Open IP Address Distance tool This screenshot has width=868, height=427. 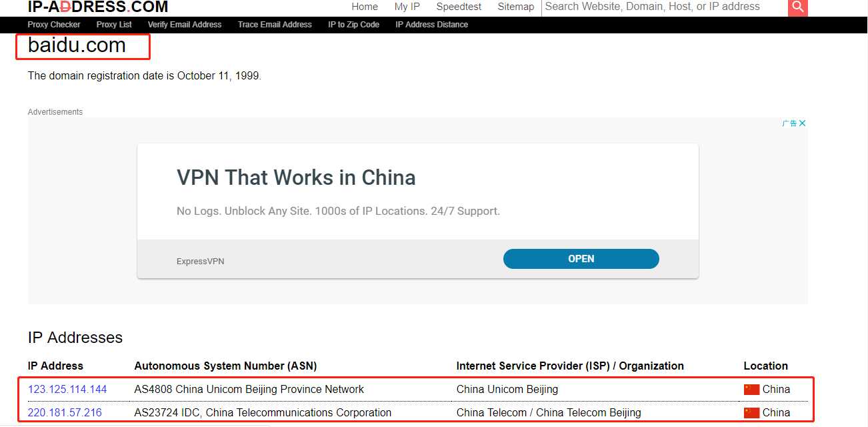tap(432, 25)
